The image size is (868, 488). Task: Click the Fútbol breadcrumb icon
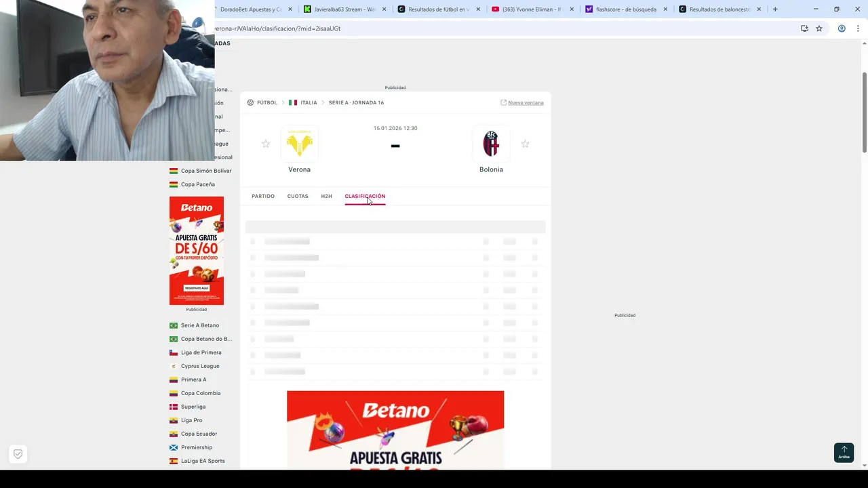pos(250,102)
